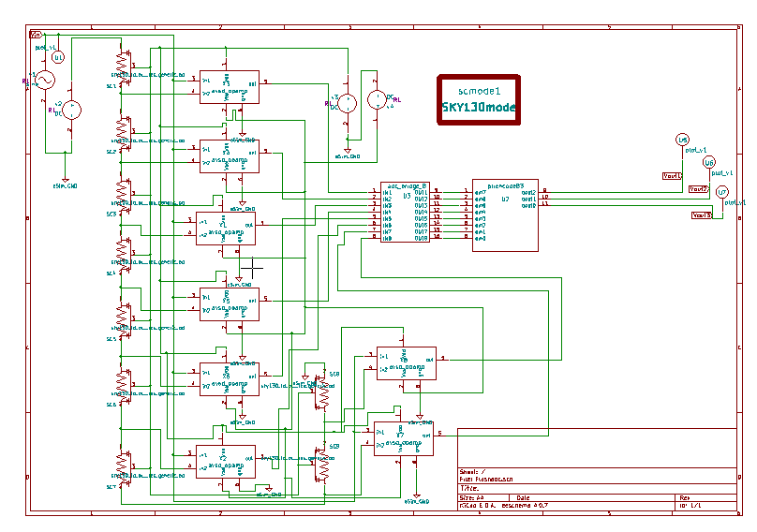Viewport: 757px width, 532px height.
Task: Click the 'Date' field in title block
Action: tap(524, 497)
